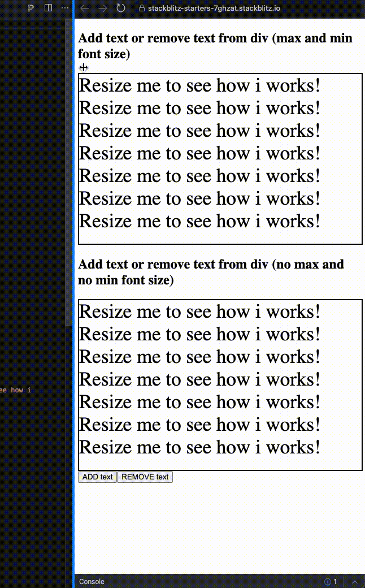
Task: Click the info icon in the Console bar
Action: click(328, 581)
